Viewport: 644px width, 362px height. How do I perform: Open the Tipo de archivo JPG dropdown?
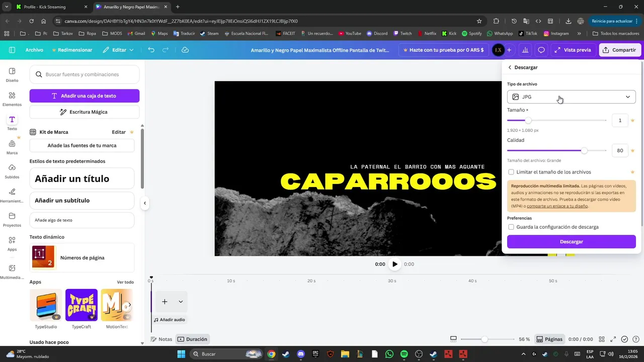point(571,97)
